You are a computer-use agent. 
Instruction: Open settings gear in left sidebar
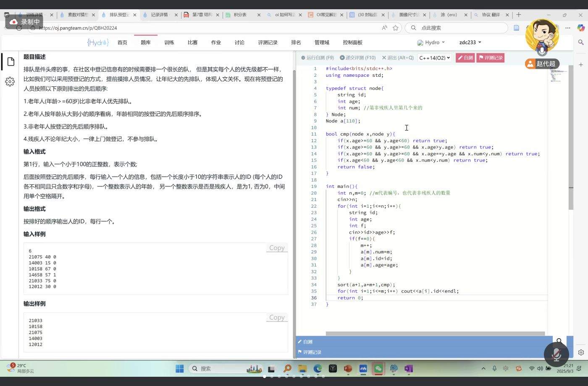tap(10, 81)
